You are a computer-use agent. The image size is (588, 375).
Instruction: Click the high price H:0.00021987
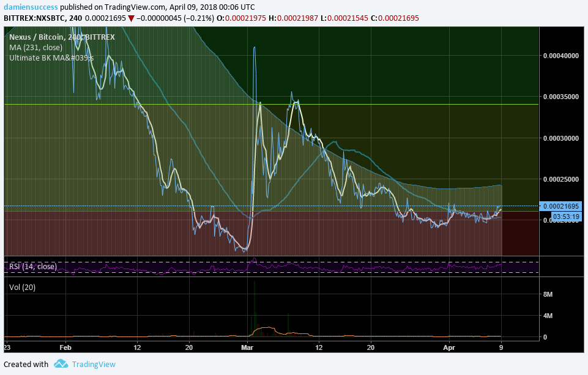click(x=293, y=18)
